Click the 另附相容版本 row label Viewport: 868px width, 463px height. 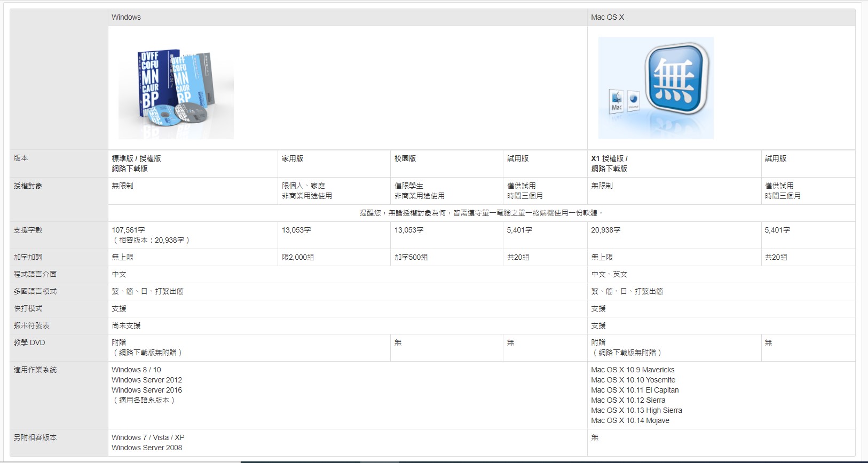35,437
